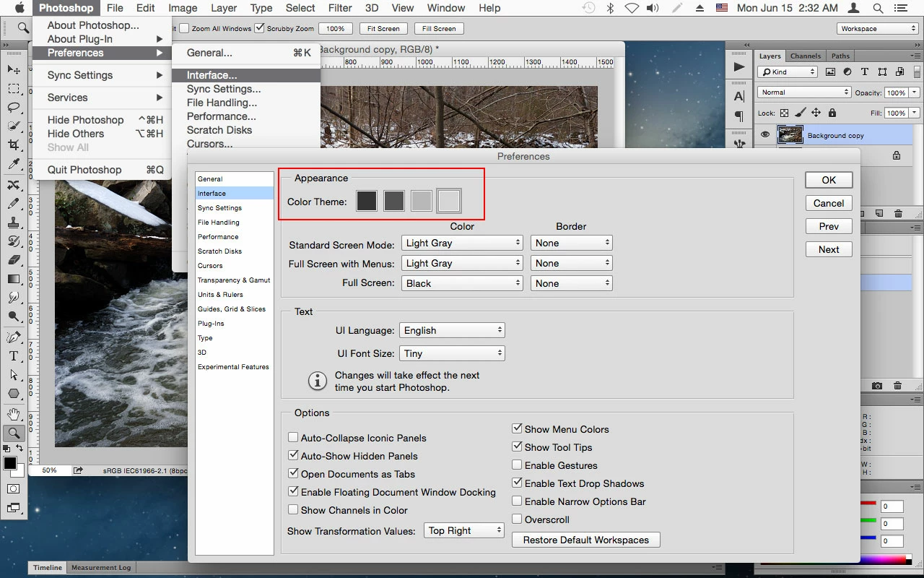This screenshot has width=924, height=578.
Task: Select the Zoom tool in toolbox
Action: [x=14, y=433]
